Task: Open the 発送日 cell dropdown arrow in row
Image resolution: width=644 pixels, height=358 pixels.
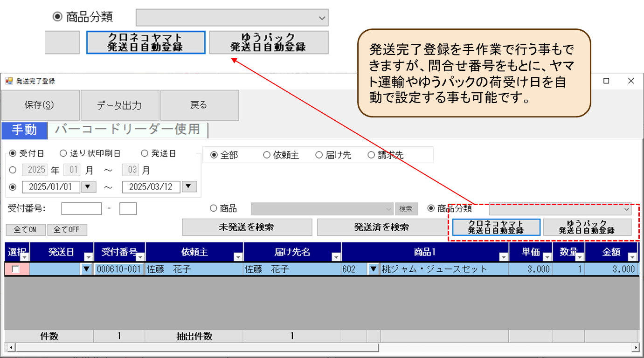Action: pos(86,269)
